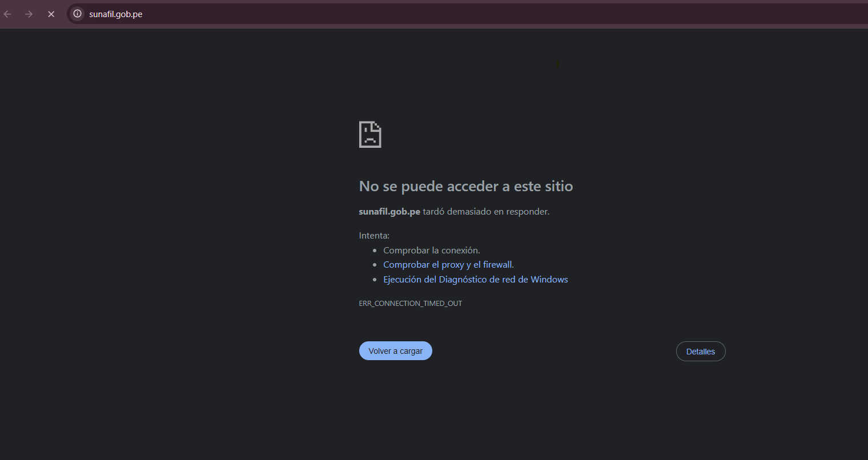Image resolution: width=868 pixels, height=460 pixels.
Task: Select the Comprobar la conexión suggestion
Action: pos(431,250)
